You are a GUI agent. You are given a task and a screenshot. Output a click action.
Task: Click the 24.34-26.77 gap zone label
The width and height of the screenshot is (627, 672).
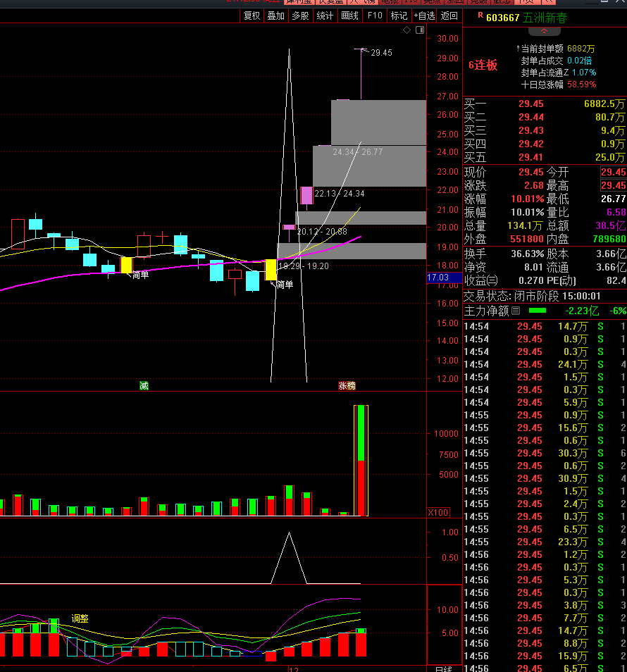pos(357,152)
